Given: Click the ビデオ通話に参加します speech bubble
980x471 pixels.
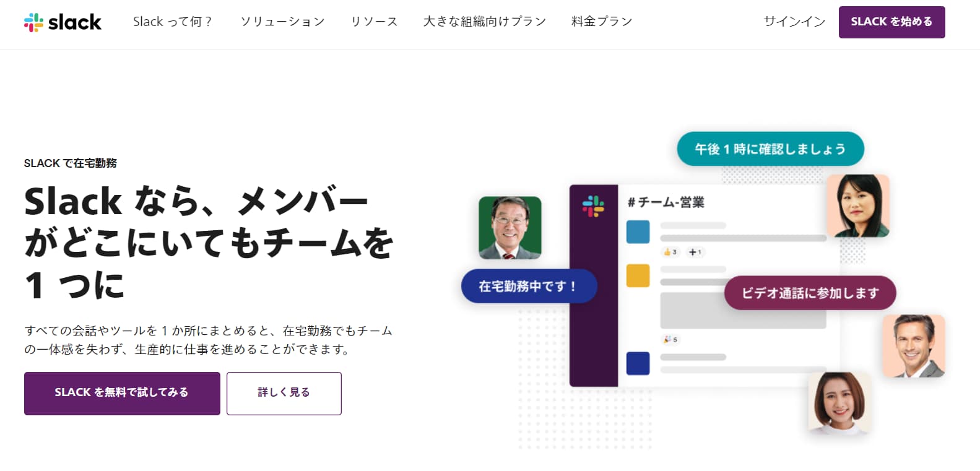Looking at the screenshot, I should click(x=810, y=293).
